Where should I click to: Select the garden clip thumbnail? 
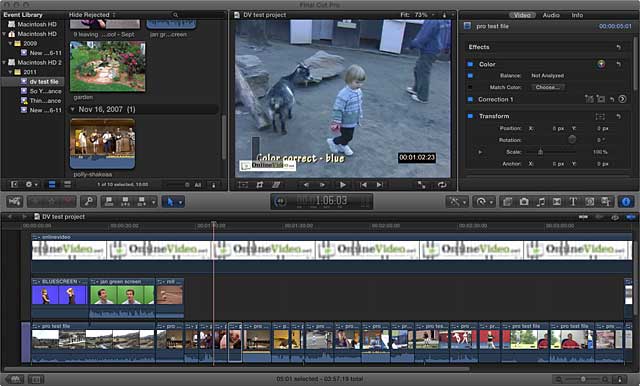[x=107, y=66]
